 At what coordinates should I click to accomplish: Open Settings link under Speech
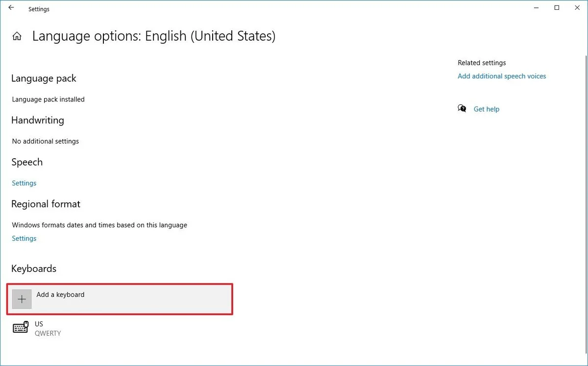click(24, 183)
